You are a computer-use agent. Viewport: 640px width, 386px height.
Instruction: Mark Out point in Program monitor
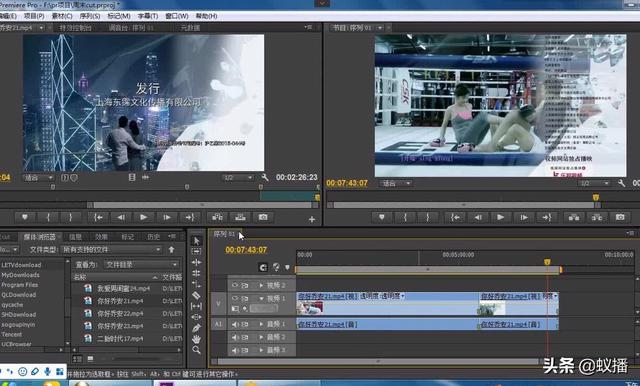point(427,217)
